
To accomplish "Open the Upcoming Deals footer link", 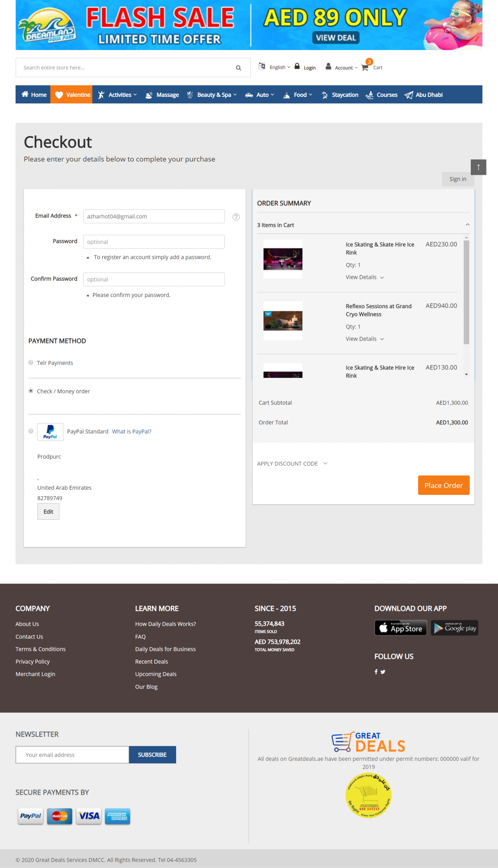I will pyautogui.click(x=156, y=674).
